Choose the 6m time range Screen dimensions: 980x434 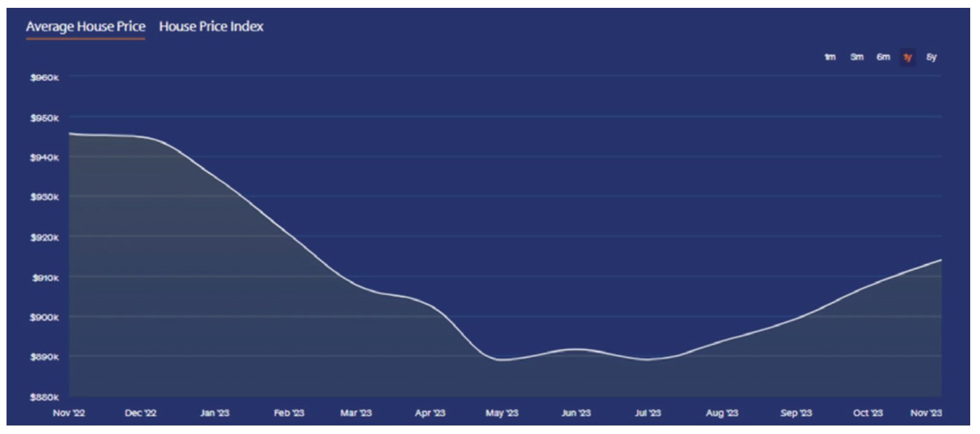click(883, 58)
